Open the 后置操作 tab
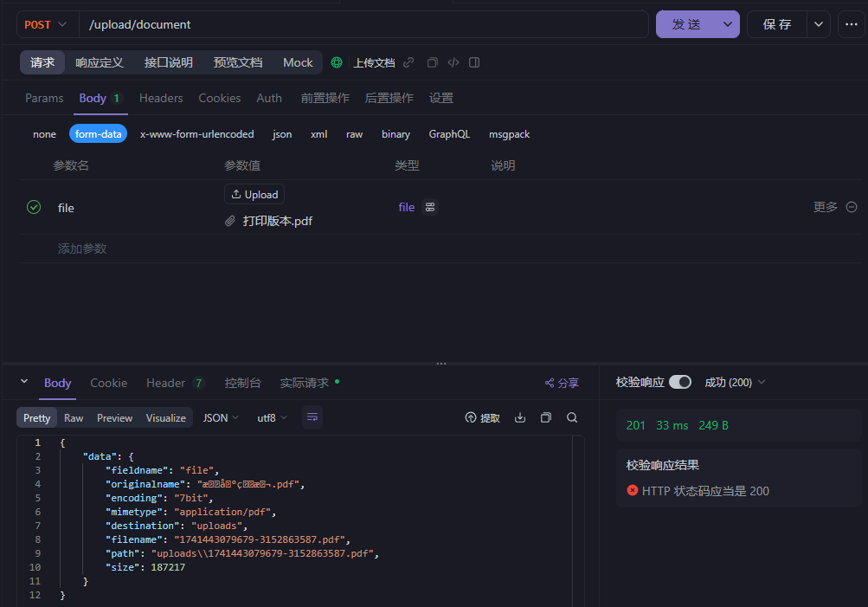The height and width of the screenshot is (607, 868). [389, 98]
